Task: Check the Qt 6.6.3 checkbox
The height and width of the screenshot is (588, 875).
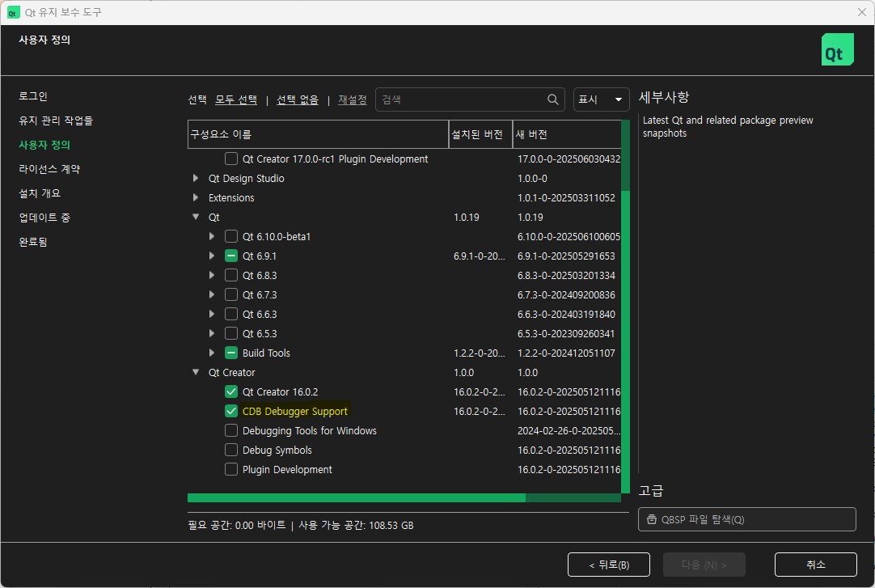Action: point(231,314)
